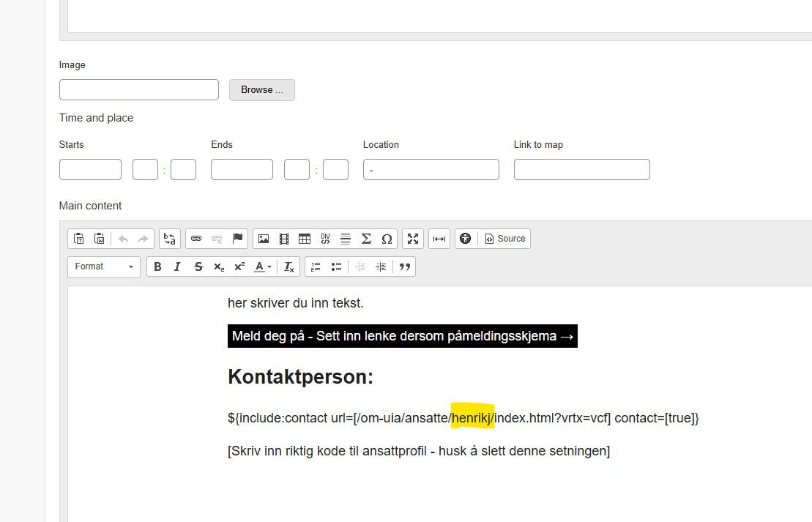Screen dimensions: 812x522
Task: Insert an image into main content
Action: [x=264, y=239]
